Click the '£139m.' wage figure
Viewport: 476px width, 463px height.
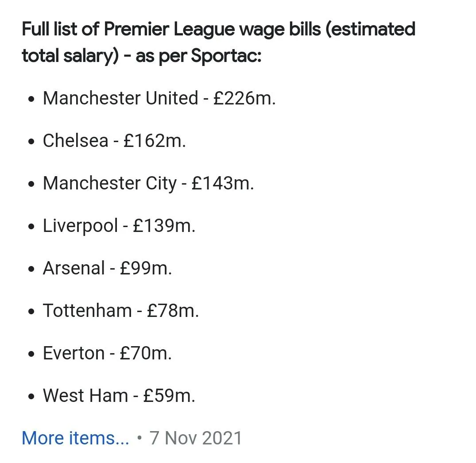point(164,226)
